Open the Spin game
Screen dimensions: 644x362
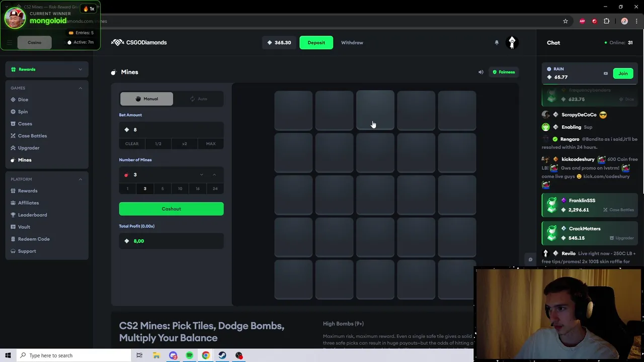(x=23, y=112)
